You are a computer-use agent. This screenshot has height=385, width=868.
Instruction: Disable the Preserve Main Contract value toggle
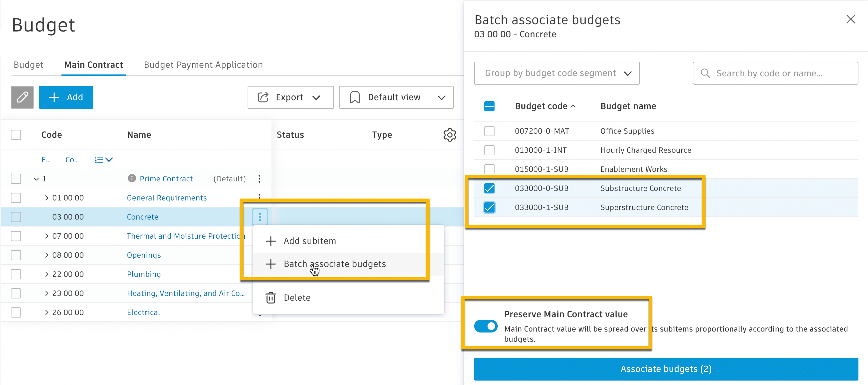coord(486,326)
